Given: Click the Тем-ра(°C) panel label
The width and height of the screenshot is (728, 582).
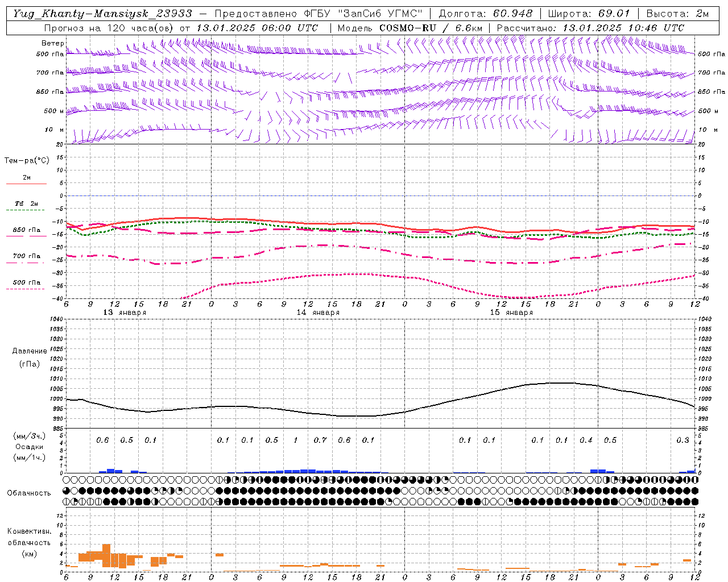Looking at the screenshot, I should click(x=27, y=161).
